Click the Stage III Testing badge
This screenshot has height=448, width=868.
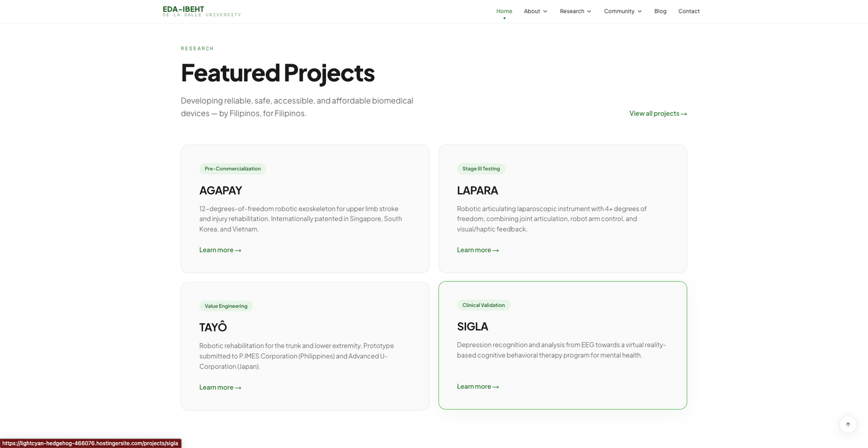click(481, 169)
